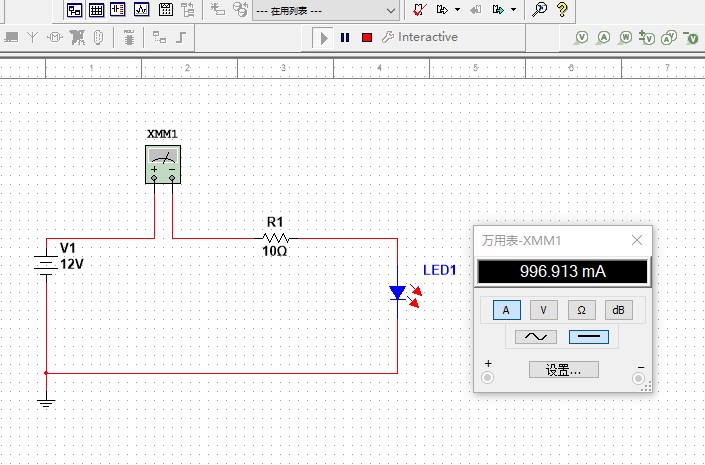Click the multimeter dialog minus terminal
The width and height of the screenshot is (705, 465).
click(638, 378)
